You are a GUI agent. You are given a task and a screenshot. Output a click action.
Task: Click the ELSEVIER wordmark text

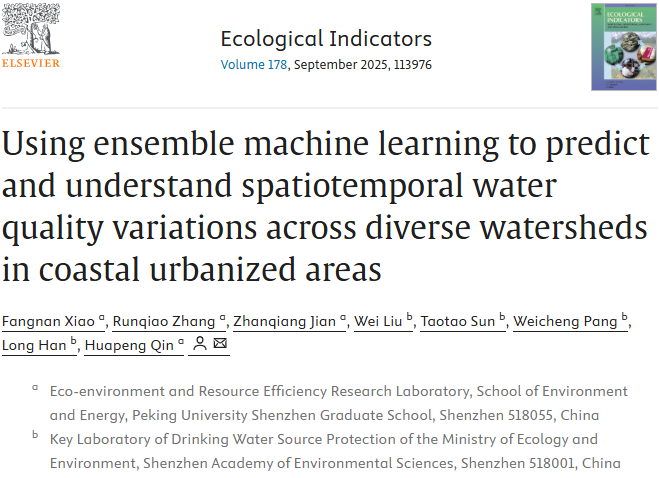30,63
